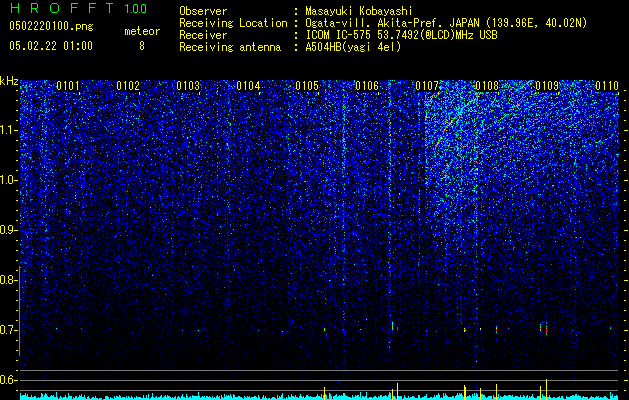This screenshot has width=629, height=400.
Task: Click the Receiver field label
Action: (203, 35)
